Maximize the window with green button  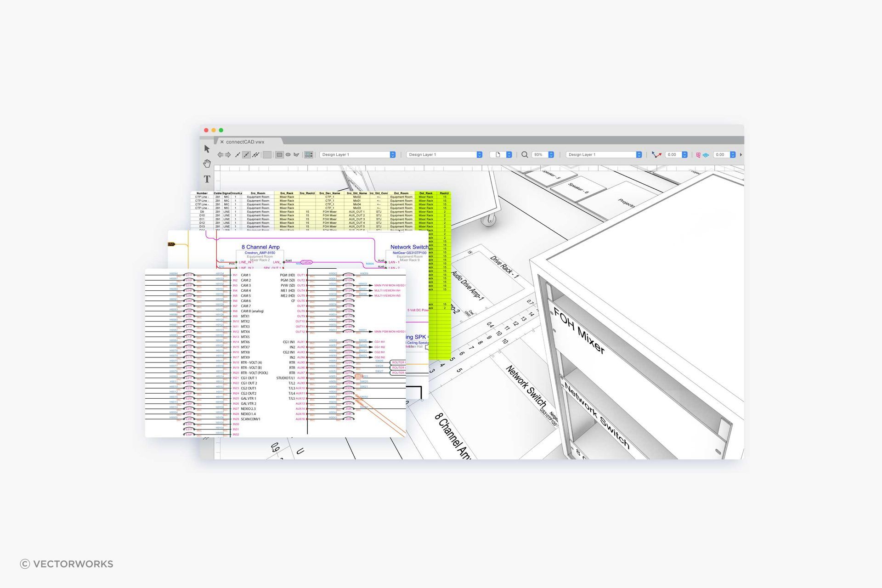pos(221,130)
